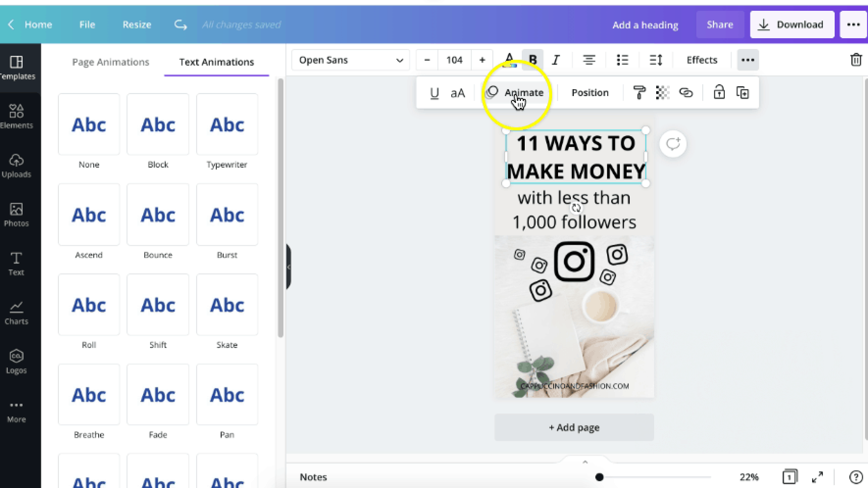Open the page grid view icon
868x488 pixels.
790,477
